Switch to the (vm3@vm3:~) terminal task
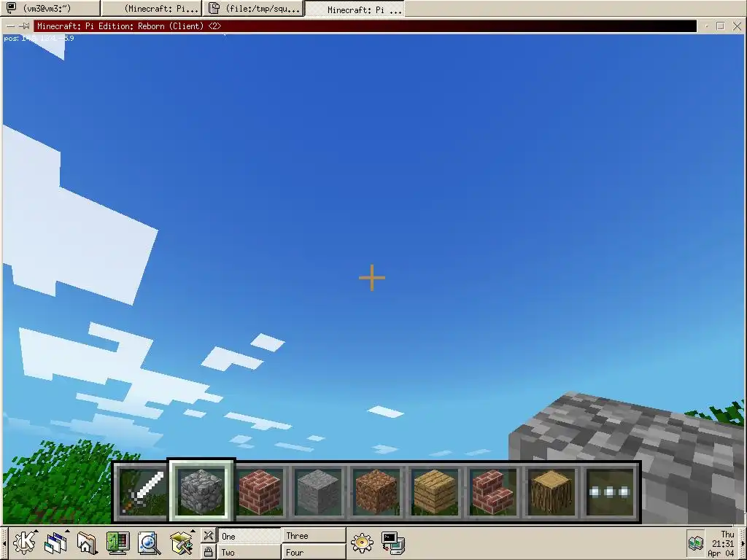 50,8
